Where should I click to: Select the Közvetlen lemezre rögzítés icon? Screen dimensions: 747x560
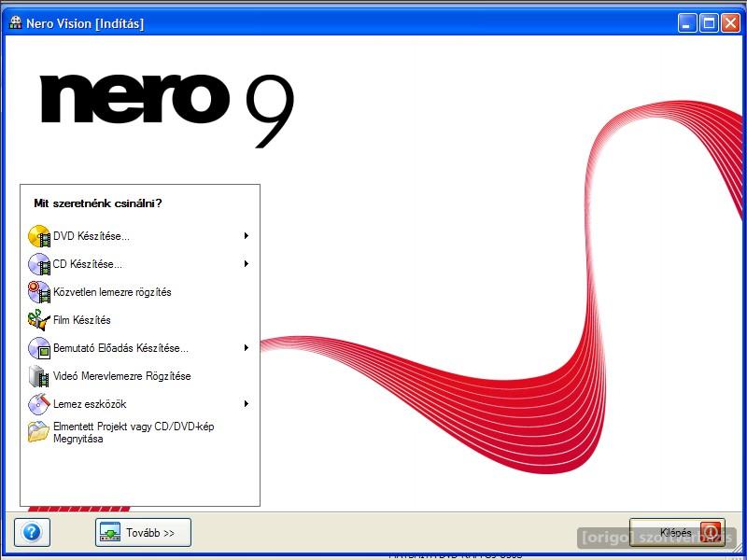click(x=39, y=292)
